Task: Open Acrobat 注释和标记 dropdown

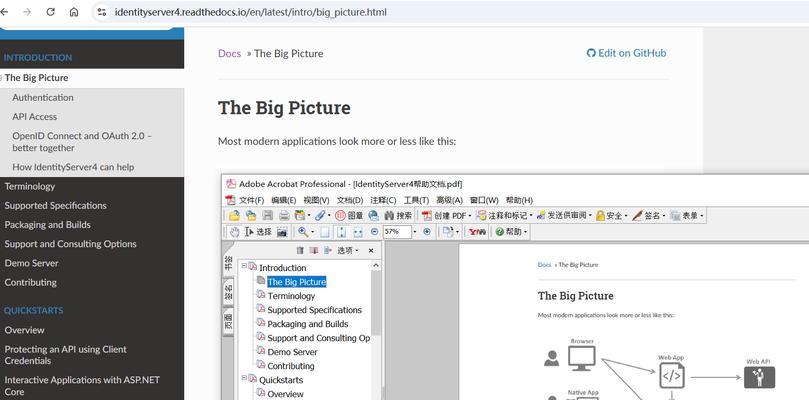Action: pyautogui.click(x=504, y=215)
